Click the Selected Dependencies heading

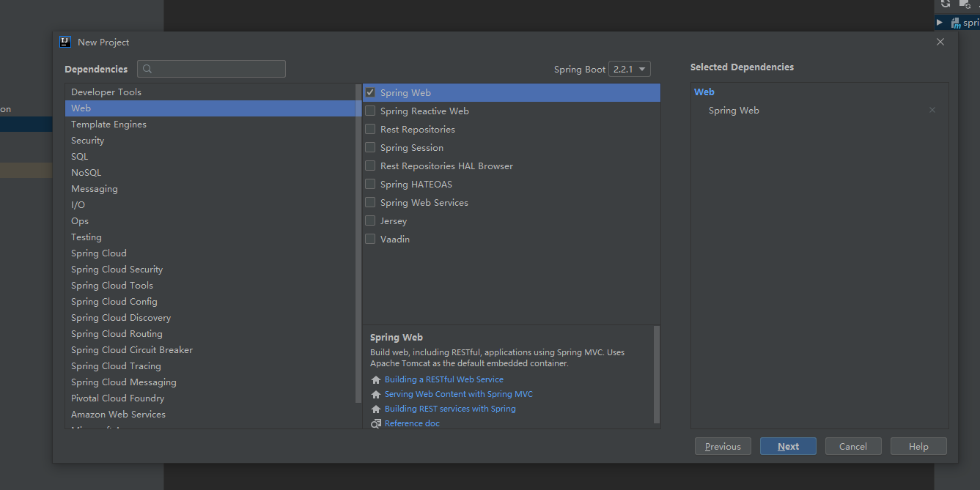pos(742,67)
